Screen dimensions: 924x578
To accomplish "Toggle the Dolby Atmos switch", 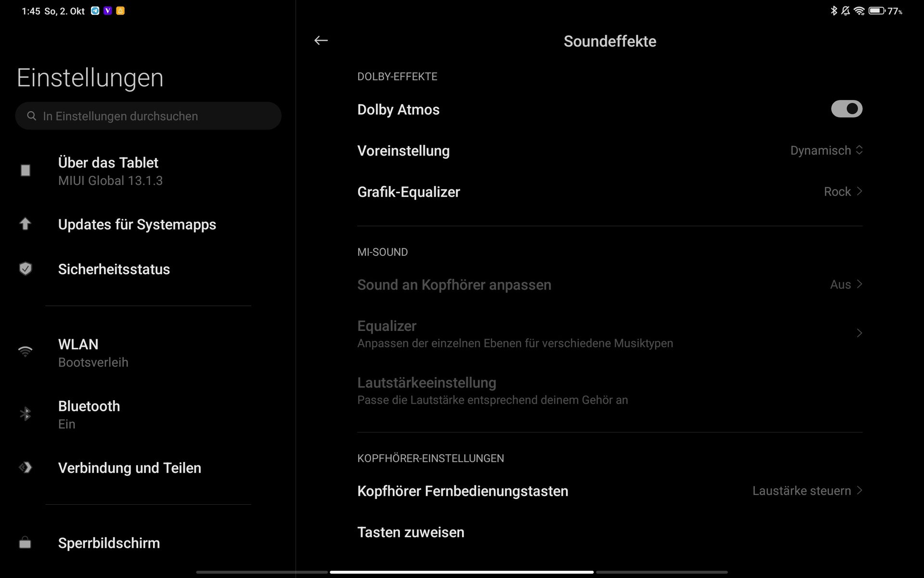I will [x=847, y=109].
